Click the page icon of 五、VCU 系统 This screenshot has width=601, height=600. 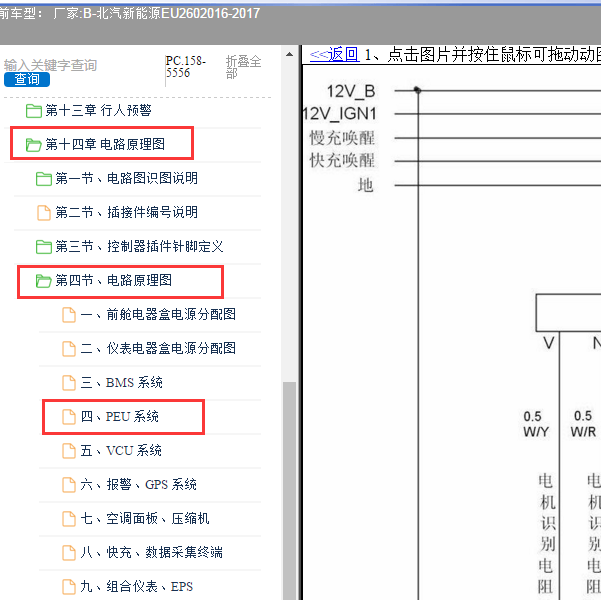69,451
